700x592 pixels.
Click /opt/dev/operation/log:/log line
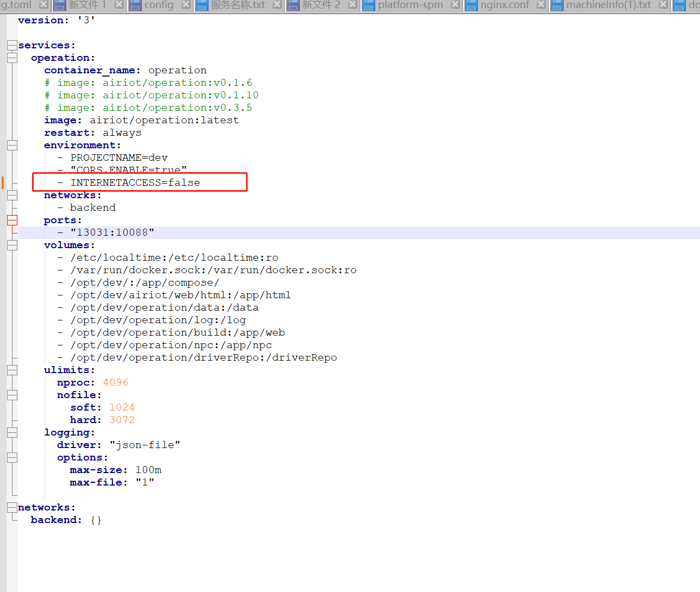(x=152, y=320)
